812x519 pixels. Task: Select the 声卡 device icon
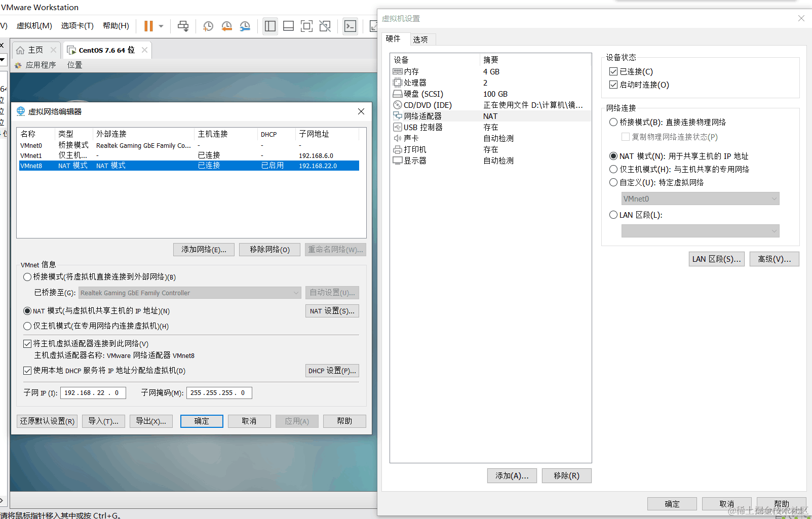[398, 138]
